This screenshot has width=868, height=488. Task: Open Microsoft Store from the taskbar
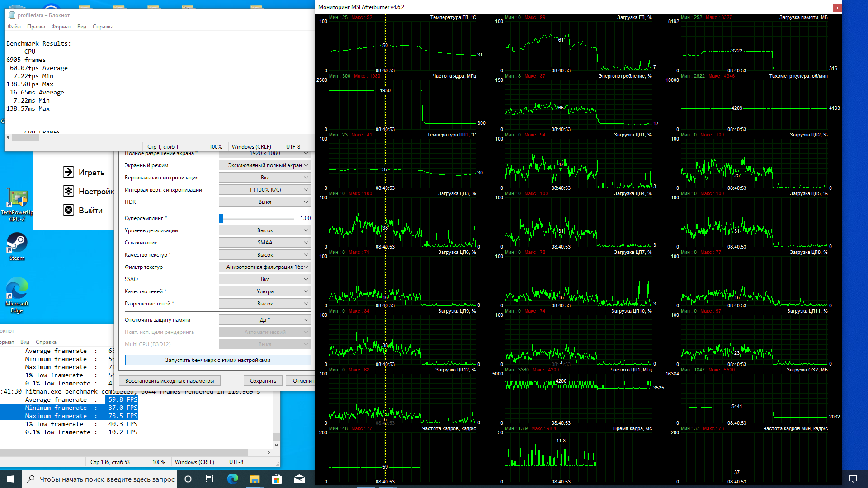277,479
